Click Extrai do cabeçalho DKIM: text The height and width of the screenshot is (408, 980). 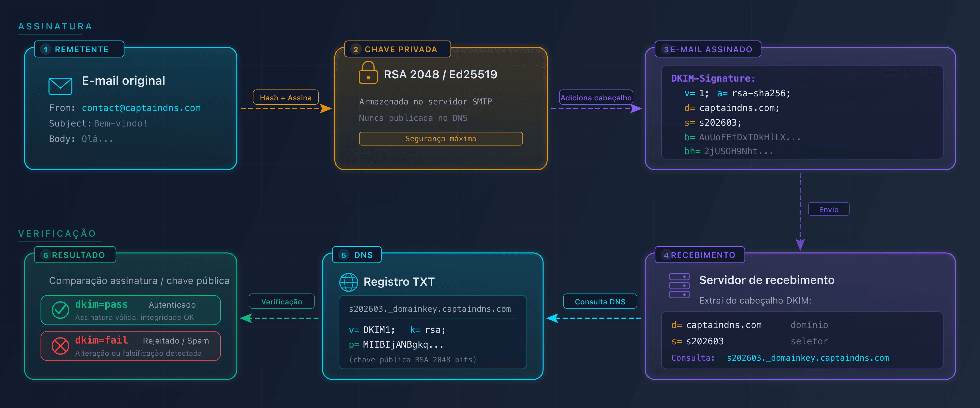click(755, 300)
